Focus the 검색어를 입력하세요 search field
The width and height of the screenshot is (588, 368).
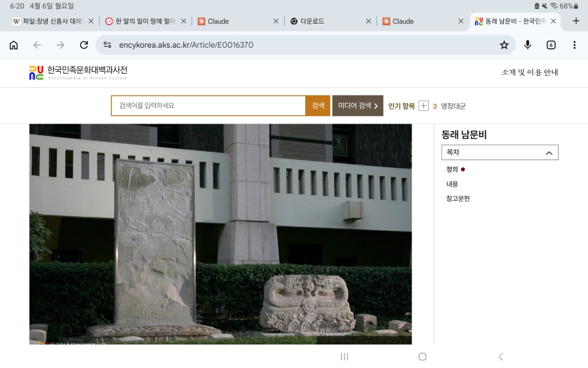(208, 106)
